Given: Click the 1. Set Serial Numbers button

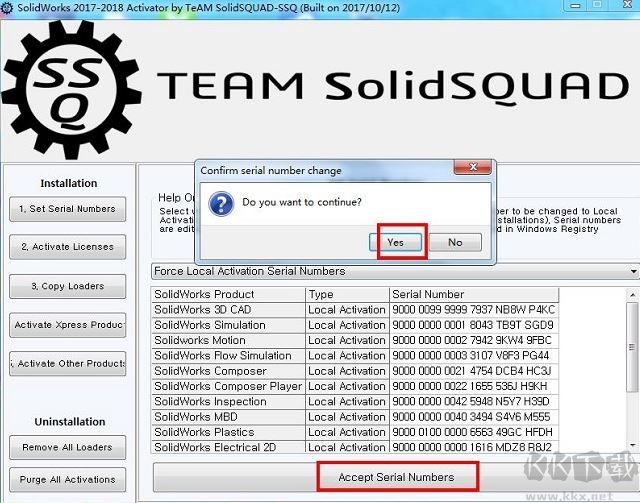Looking at the screenshot, I should click(x=67, y=209).
